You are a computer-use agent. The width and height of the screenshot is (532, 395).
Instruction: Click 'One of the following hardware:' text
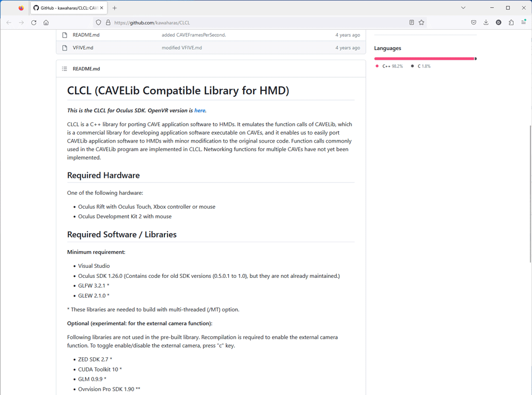click(x=105, y=193)
